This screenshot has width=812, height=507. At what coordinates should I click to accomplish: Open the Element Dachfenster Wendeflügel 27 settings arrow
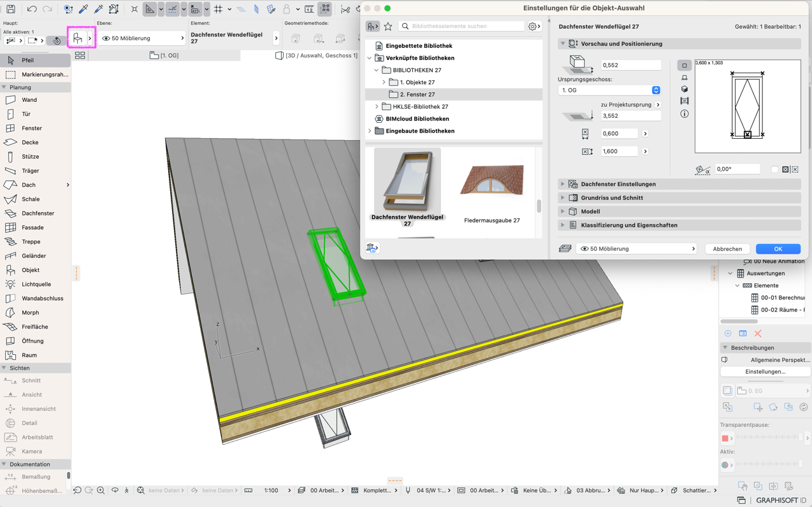point(277,38)
